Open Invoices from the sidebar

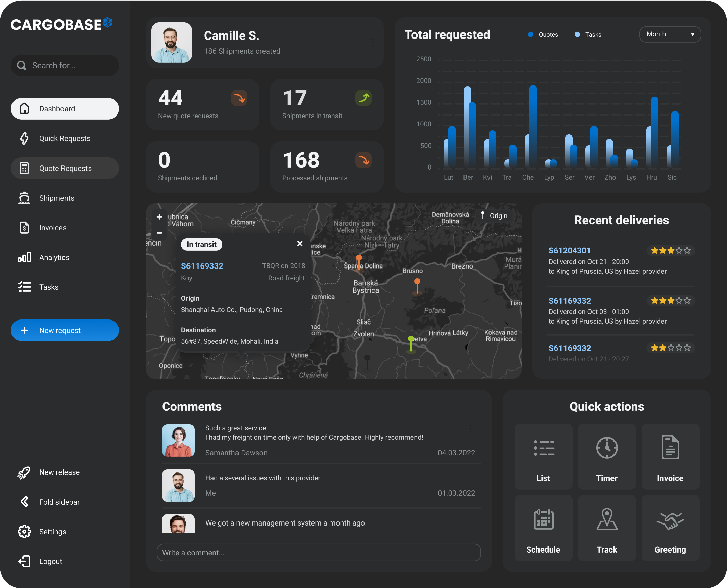pyautogui.click(x=52, y=228)
